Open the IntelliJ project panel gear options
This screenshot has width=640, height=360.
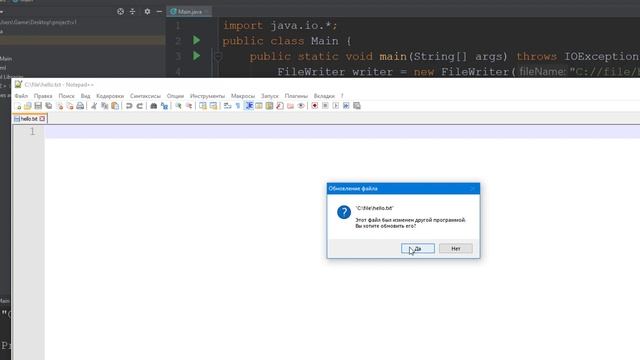[x=147, y=11]
